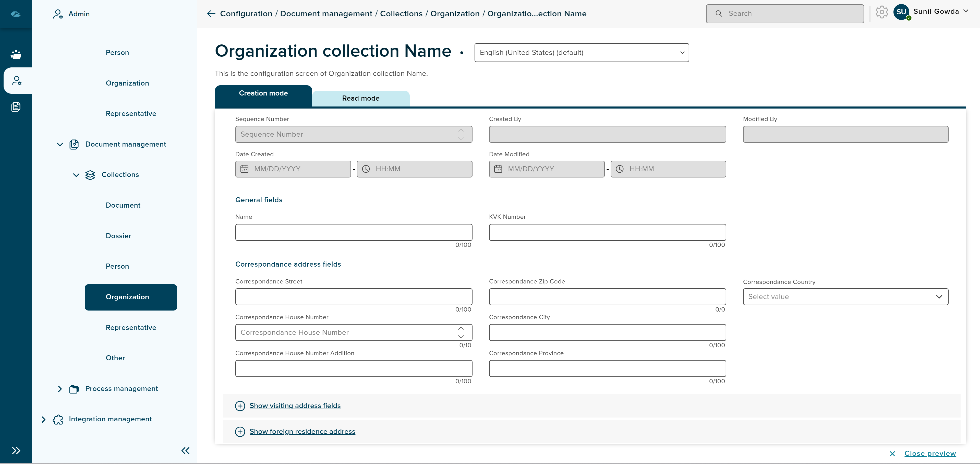The height and width of the screenshot is (464, 980).
Task: Increment the Correspondance House Number stepper
Action: click(x=461, y=328)
